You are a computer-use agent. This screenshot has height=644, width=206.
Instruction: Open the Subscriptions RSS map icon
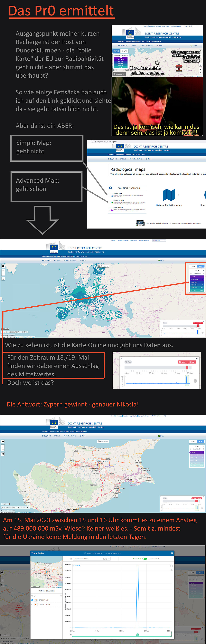point(110,209)
